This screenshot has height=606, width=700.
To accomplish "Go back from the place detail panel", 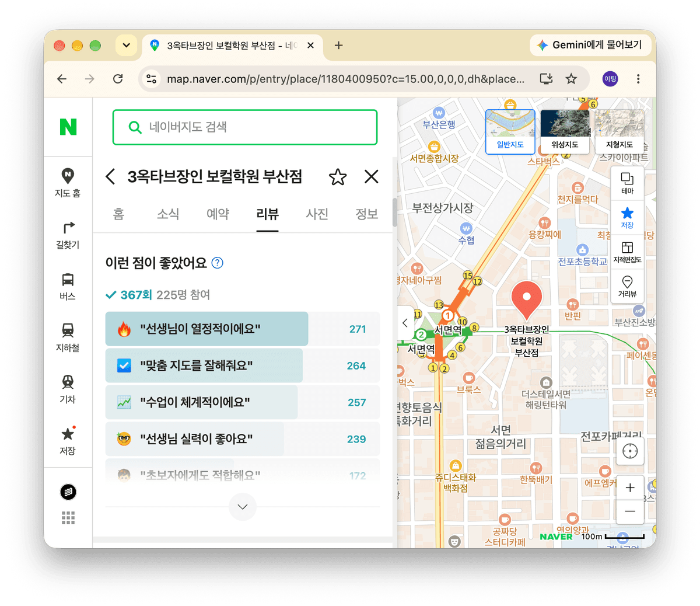I will tap(110, 176).
